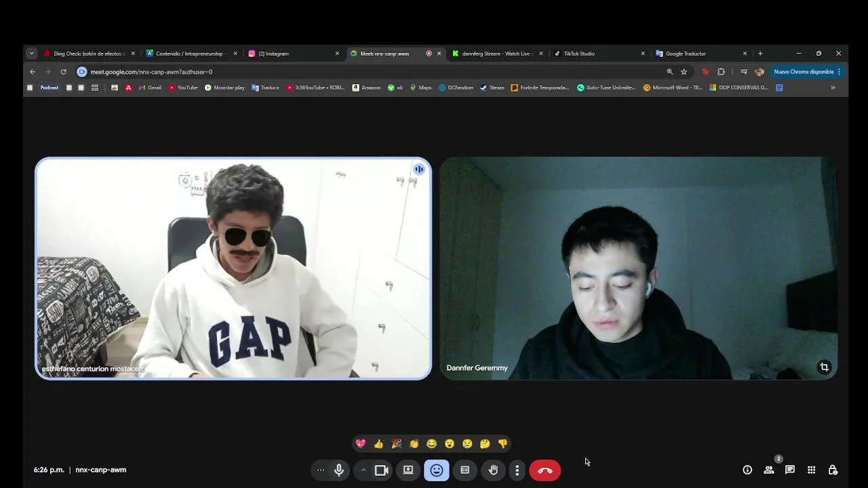Image resolution: width=868 pixels, height=488 pixels.
Task: Open Auto-Tune Unlimited bookmark
Action: 606,87
